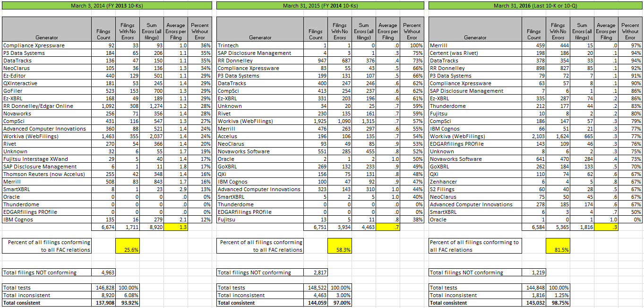
Task: Select the "Certent (was Rivet)" cell
Action: (475, 53)
